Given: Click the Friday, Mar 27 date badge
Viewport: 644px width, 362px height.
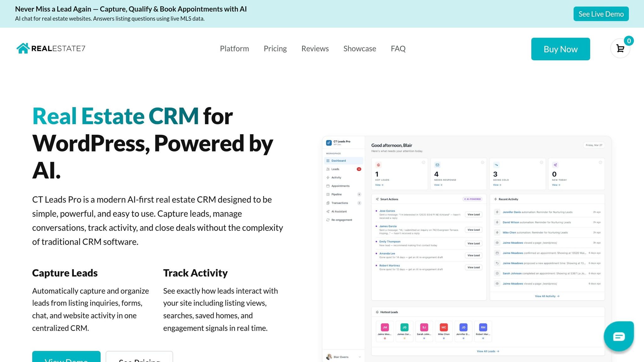Looking at the screenshot, I should pyautogui.click(x=594, y=145).
